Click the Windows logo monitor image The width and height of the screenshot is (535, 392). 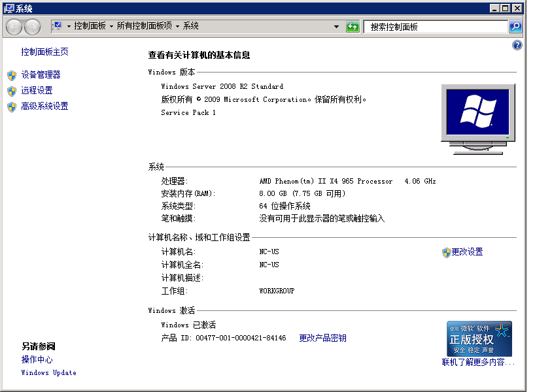478,120
